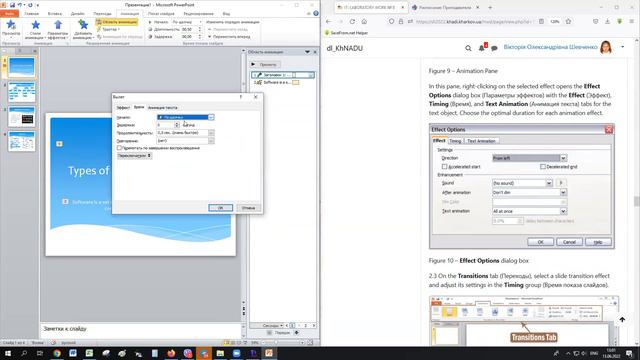Switch to the Transitions (Переходы) ribbon tab

102,13
